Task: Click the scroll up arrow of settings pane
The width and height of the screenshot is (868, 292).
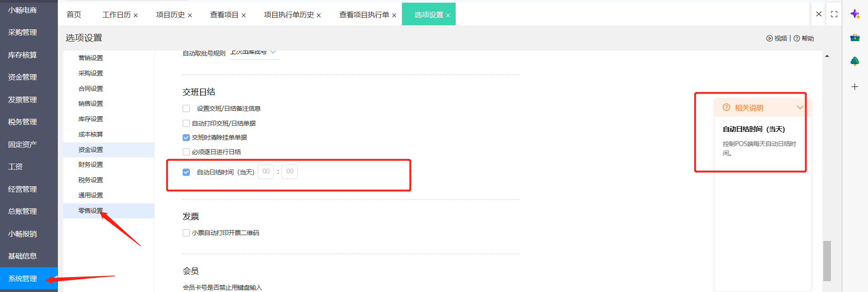Action: pos(827,56)
